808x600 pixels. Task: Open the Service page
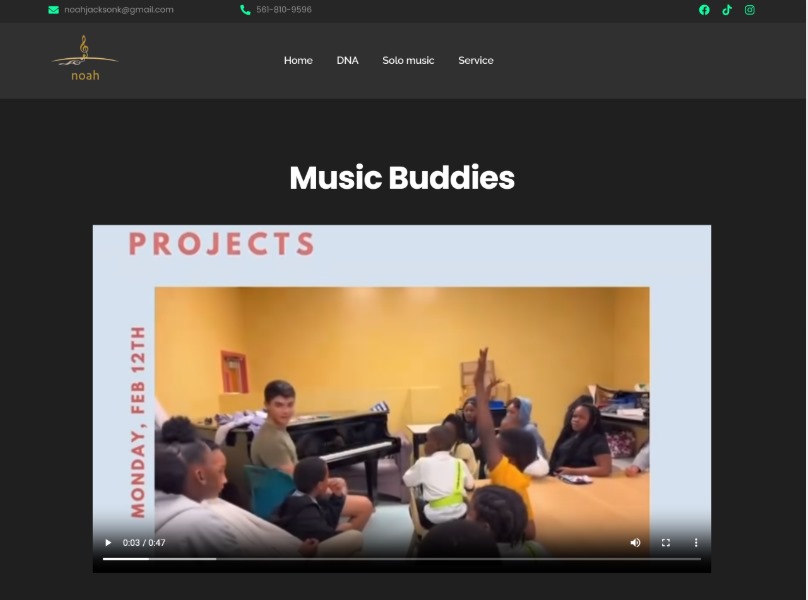pyautogui.click(x=476, y=60)
